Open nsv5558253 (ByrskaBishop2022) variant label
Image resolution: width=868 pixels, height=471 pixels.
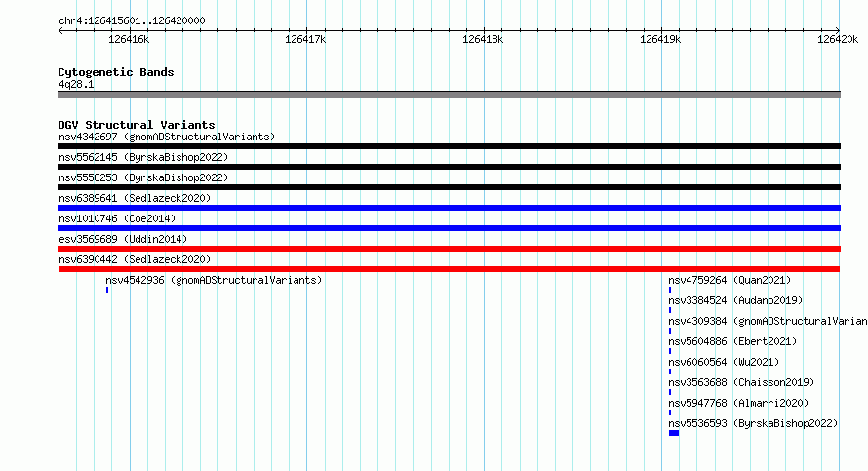pyautogui.click(x=143, y=177)
